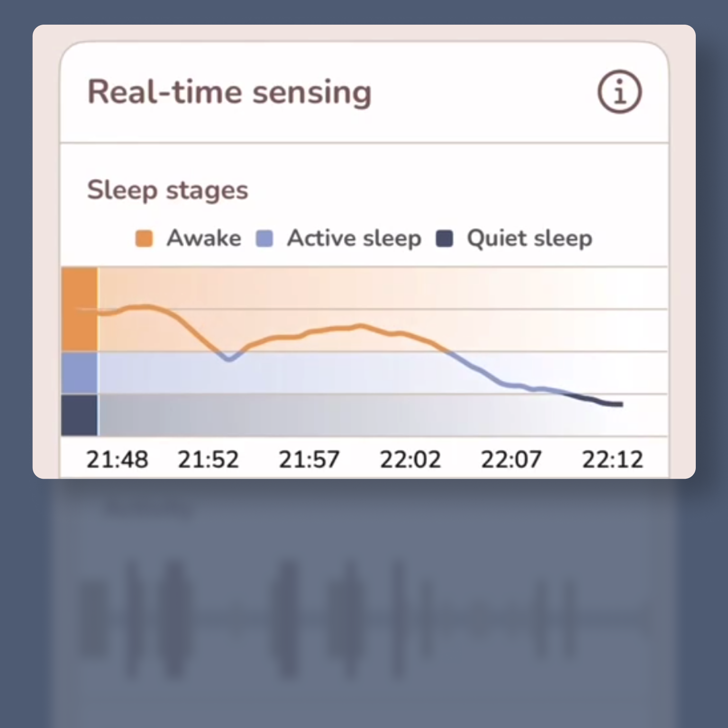Click the orange Awake band on chart axis
Viewport: 728px width, 728px height.
(80, 309)
